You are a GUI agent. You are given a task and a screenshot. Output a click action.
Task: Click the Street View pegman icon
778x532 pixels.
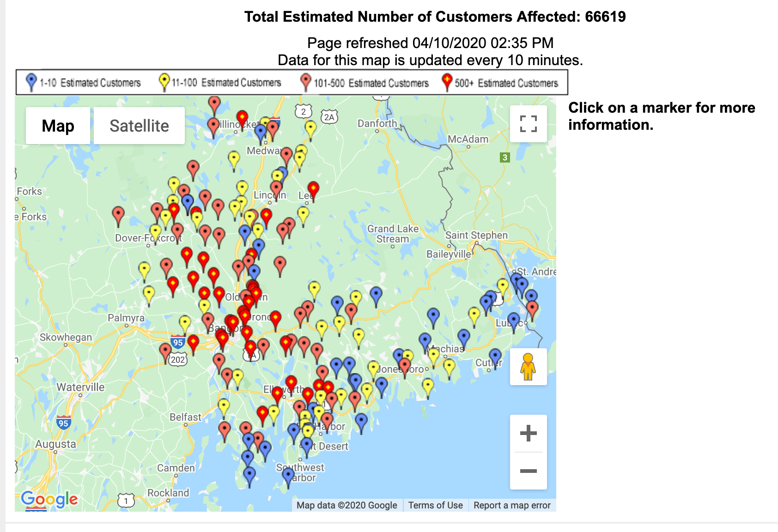(x=528, y=367)
